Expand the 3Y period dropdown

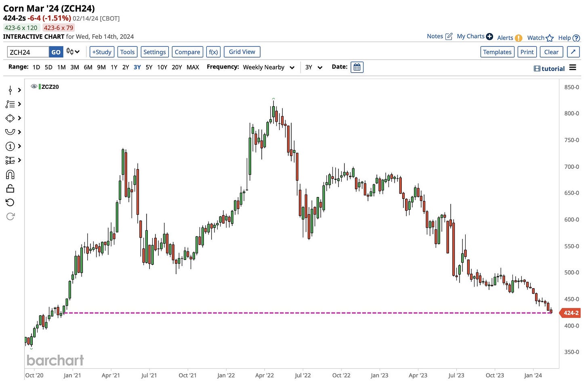pos(314,67)
